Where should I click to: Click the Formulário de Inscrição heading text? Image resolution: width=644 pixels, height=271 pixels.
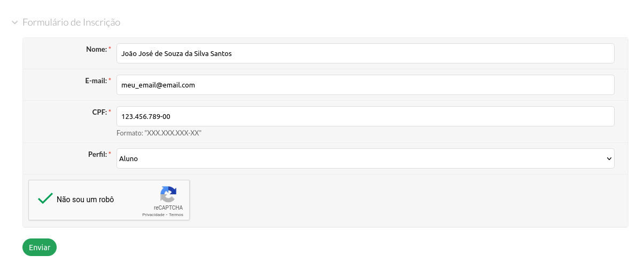pos(71,22)
